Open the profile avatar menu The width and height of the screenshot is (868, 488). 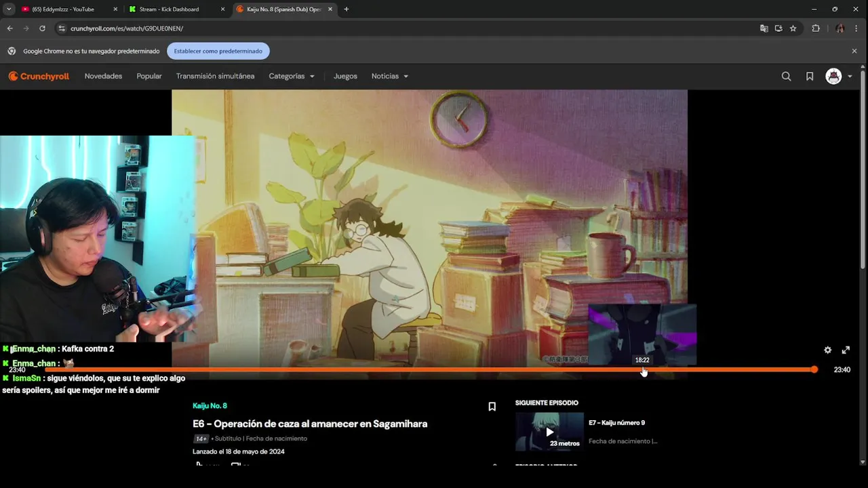(839, 77)
